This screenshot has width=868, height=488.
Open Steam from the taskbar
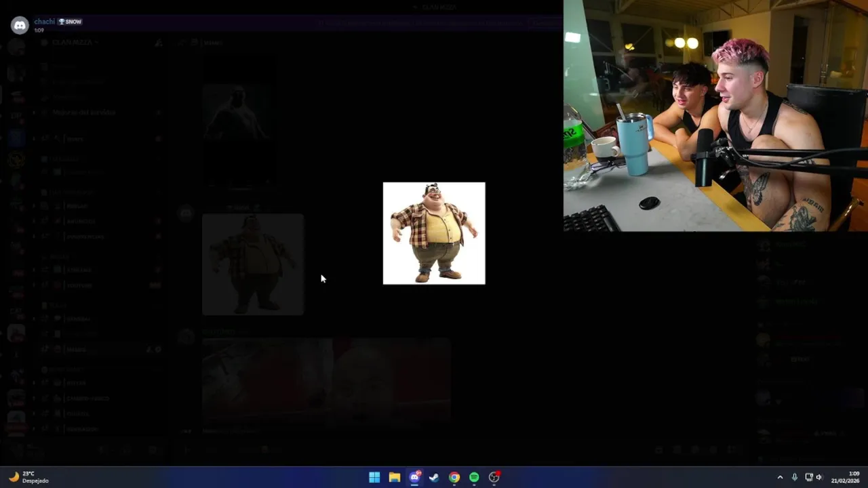pos(434,477)
